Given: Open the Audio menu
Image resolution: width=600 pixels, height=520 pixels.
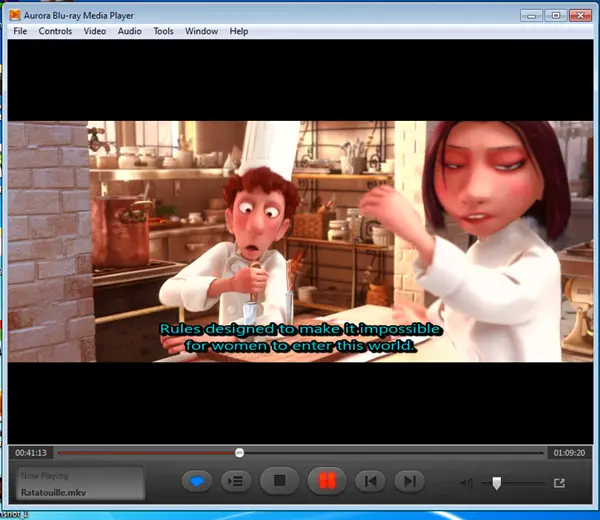Looking at the screenshot, I should point(129,31).
